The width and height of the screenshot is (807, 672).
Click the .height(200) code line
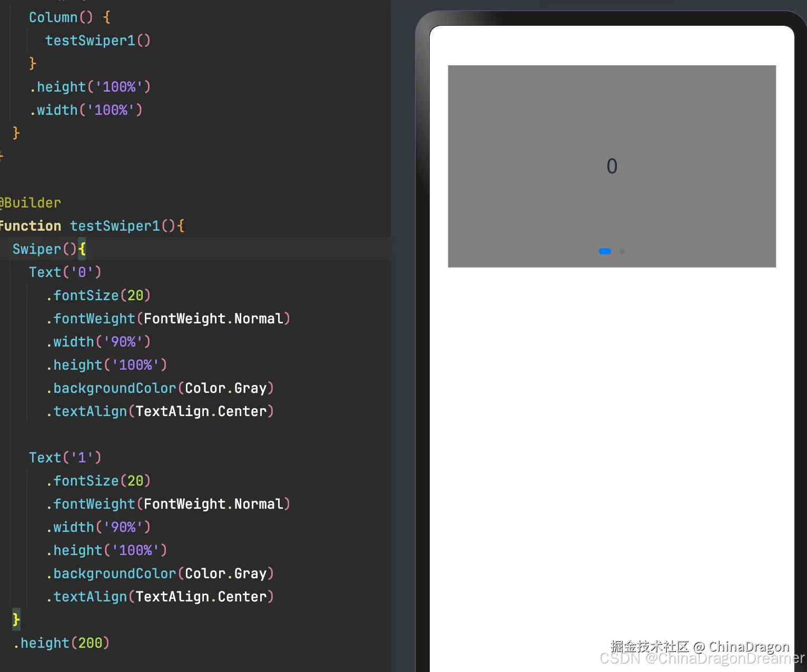click(61, 643)
